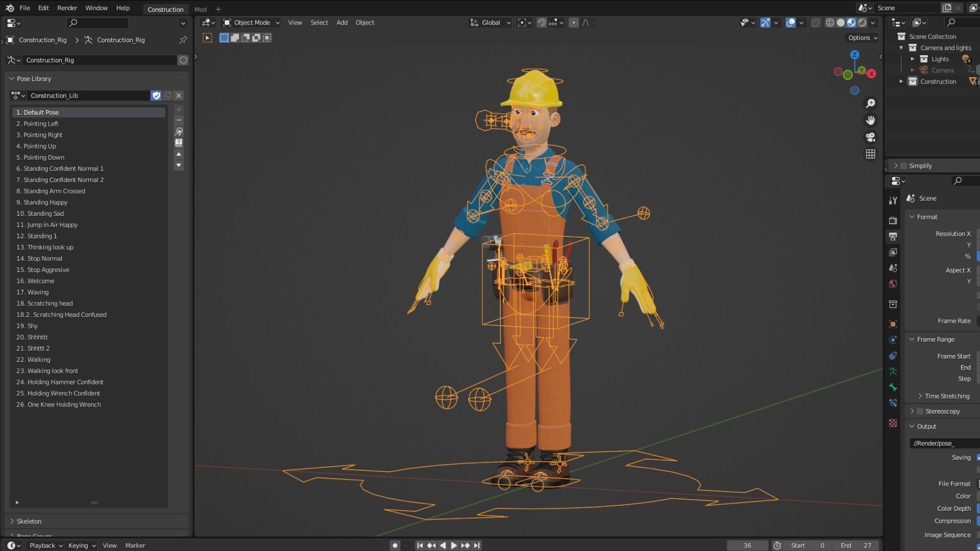The height and width of the screenshot is (551, 980).
Task: Move pose down with the down arrow
Action: pos(179,165)
